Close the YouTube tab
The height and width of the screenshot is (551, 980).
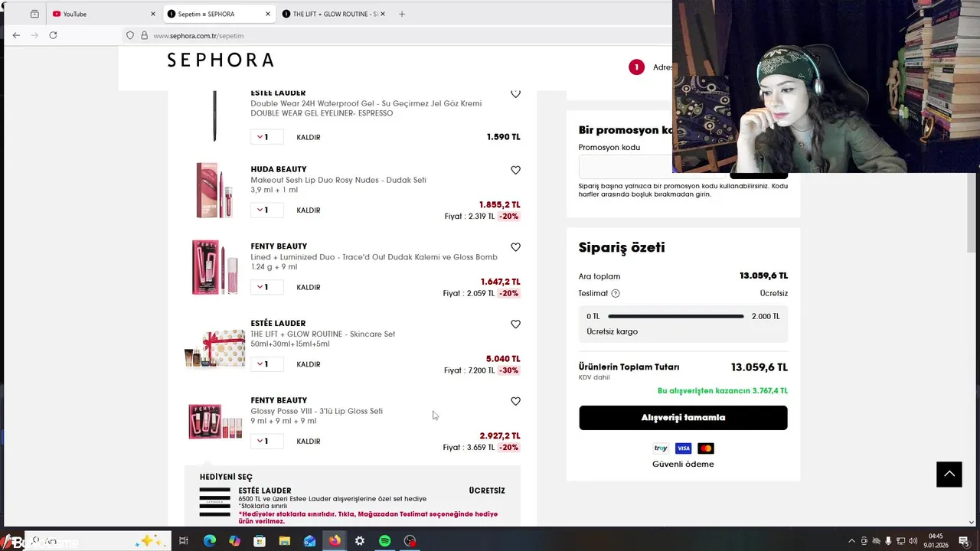click(x=153, y=14)
